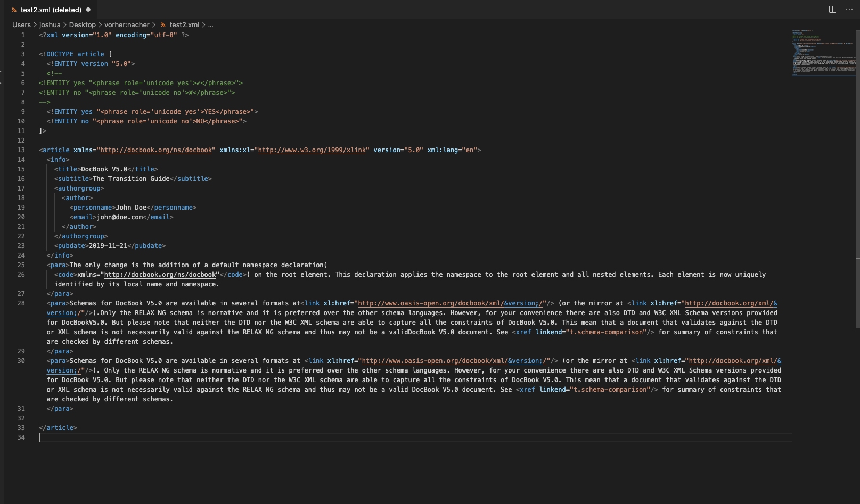Open the test2.xml breadcrumb item

[x=184, y=25]
